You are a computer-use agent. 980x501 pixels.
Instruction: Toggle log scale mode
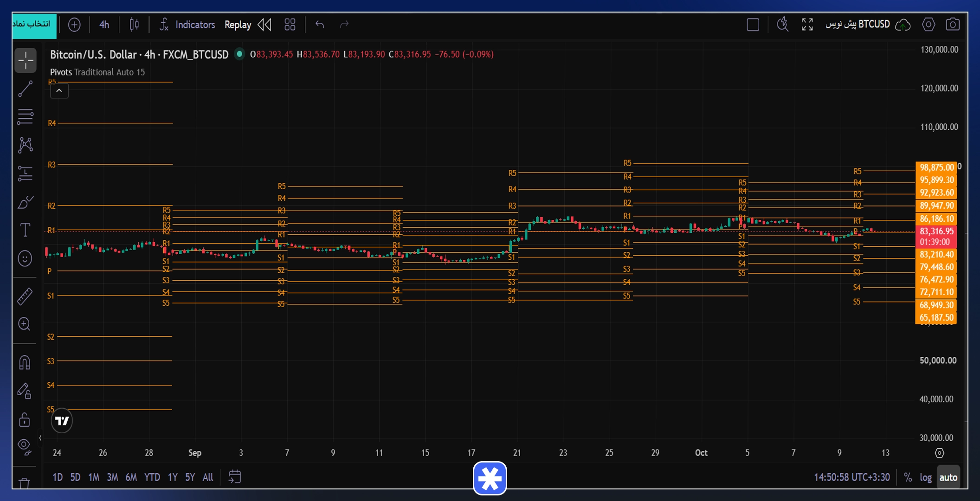(x=926, y=477)
